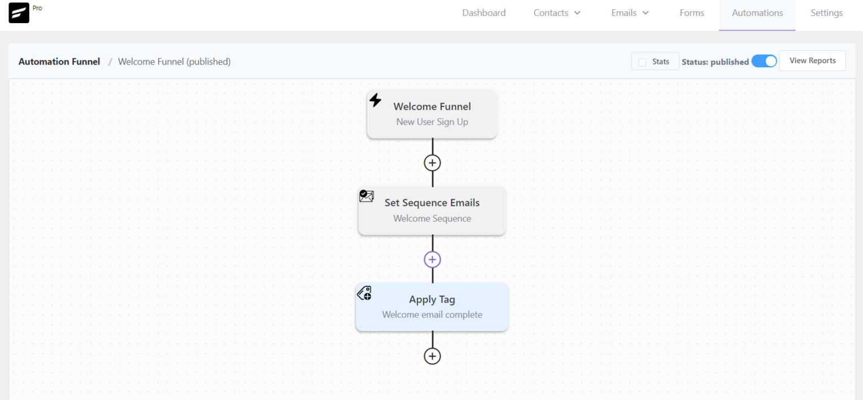Click the View Reports button

[x=812, y=61]
